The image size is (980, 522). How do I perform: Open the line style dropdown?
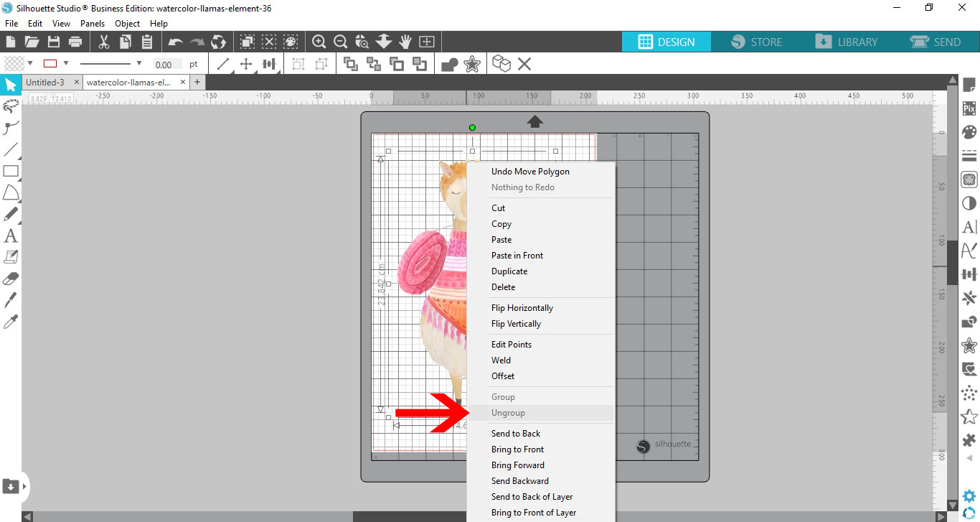[x=138, y=63]
